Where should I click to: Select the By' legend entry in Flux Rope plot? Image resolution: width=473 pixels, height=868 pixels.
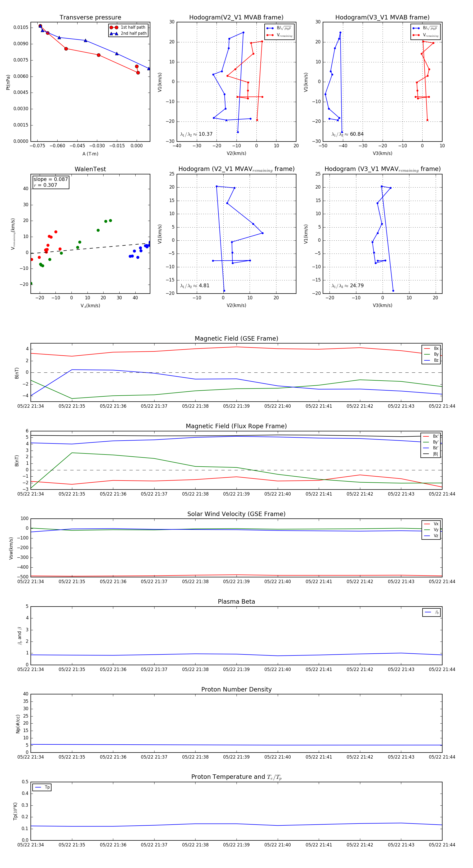coord(431,442)
